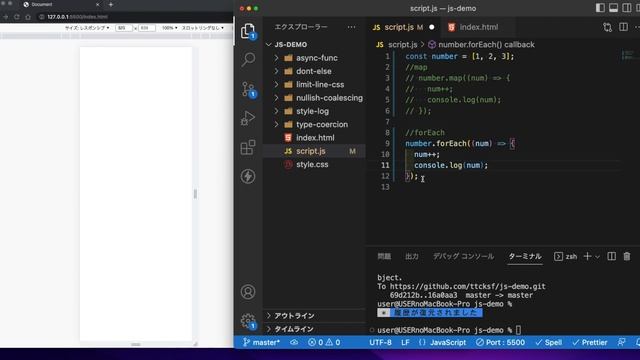Viewport: 640px width, 360px height.
Task: Open feedback icon in status bar
Action: click(622, 342)
